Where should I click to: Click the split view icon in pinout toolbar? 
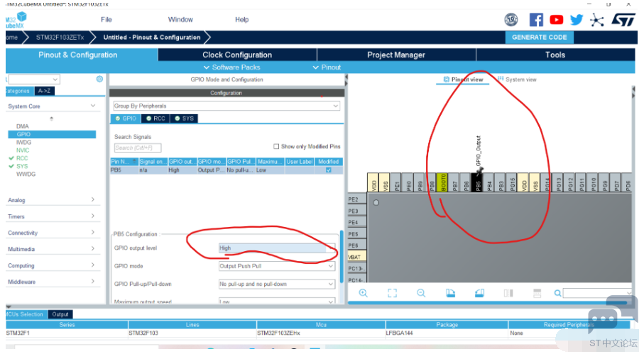[508, 293]
